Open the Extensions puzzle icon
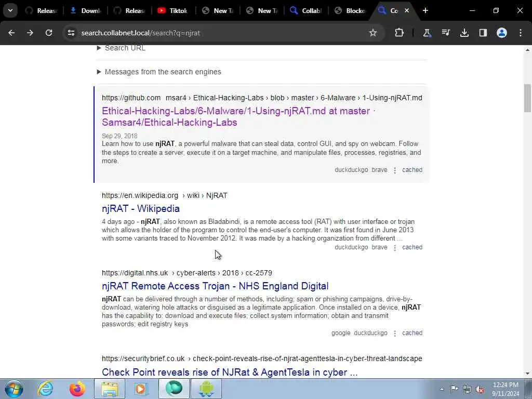This screenshot has width=532, height=399. 400,33
